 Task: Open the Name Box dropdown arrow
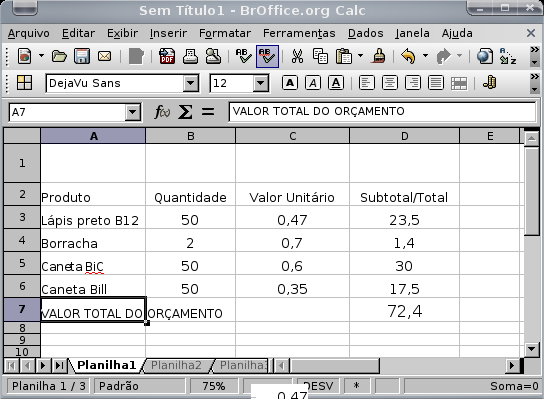pyautogui.click(x=132, y=112)
